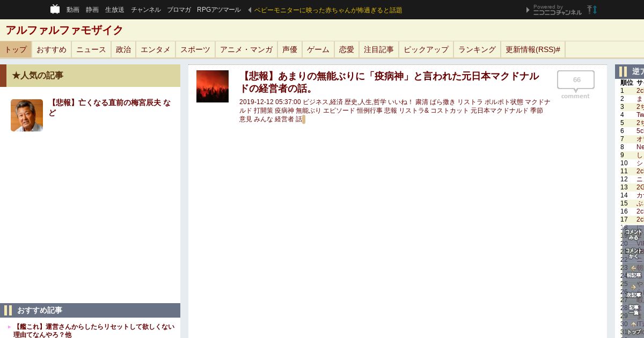644x338 pixels.
Task: Click the red crowd article thumbnail
Action: [213, 86]
